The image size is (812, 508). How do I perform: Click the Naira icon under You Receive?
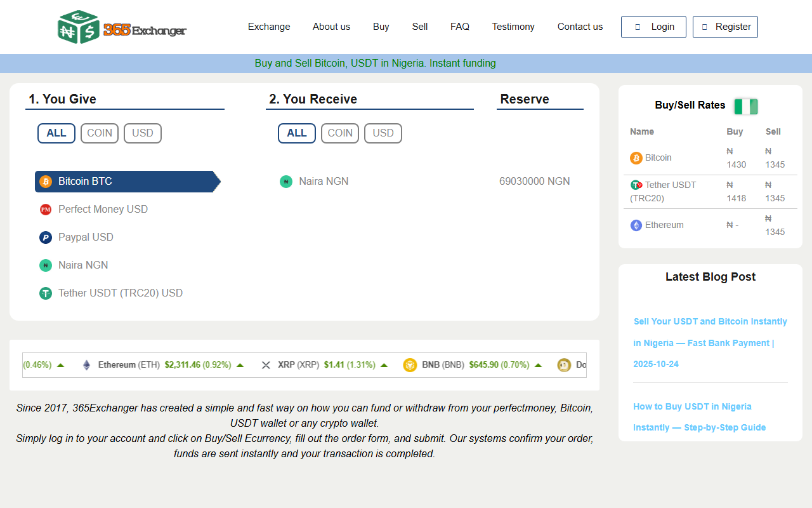(286, 182)
